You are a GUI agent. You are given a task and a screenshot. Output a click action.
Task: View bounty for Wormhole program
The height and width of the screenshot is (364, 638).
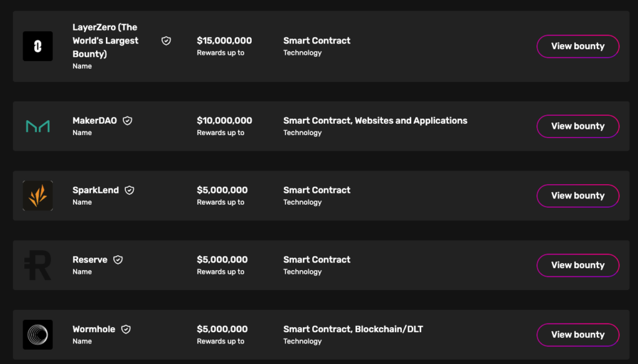click(x=578, y=335)
